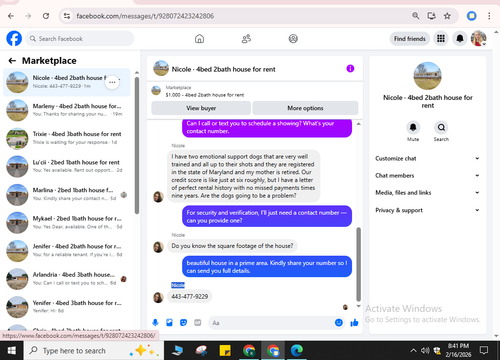Expand the Chat members section

[427, 176]
